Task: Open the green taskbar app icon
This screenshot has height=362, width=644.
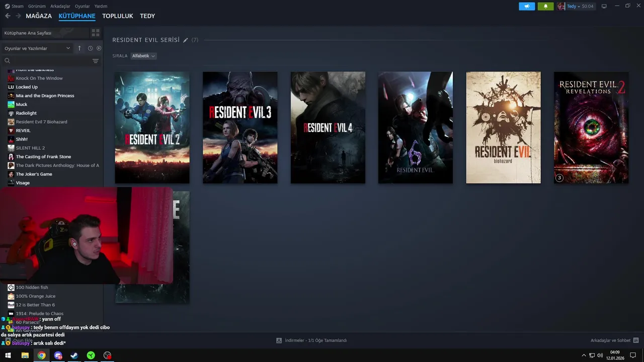Action: [x=91, y=355]
